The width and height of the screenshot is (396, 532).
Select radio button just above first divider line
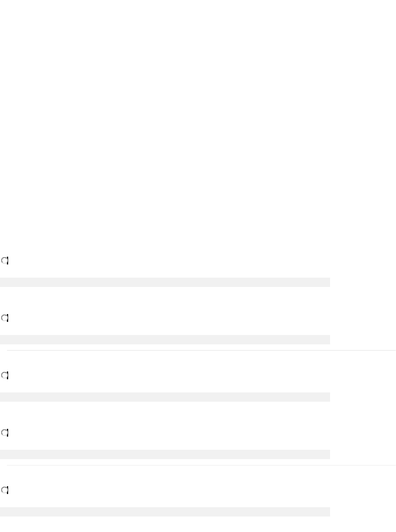(x=5, y=318)
